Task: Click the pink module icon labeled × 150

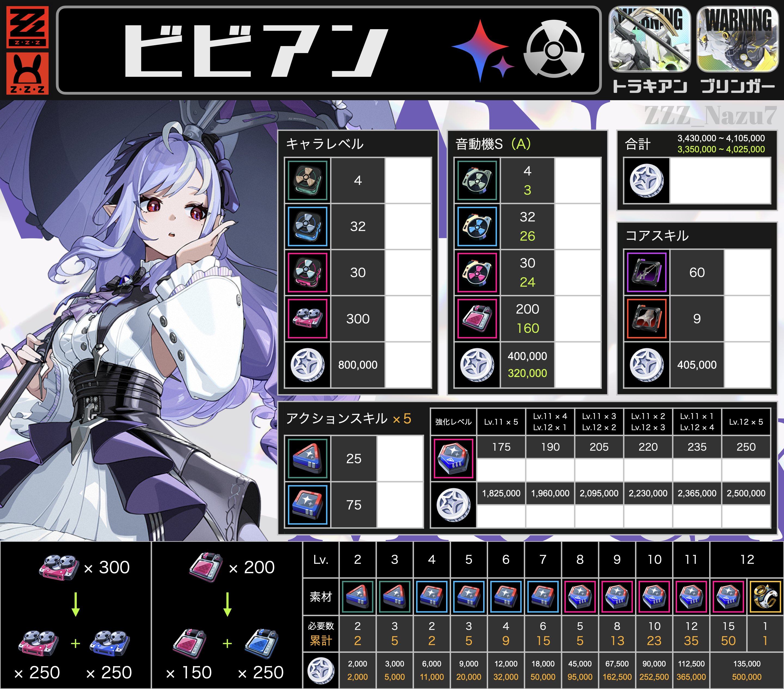Action: point(189,643)
